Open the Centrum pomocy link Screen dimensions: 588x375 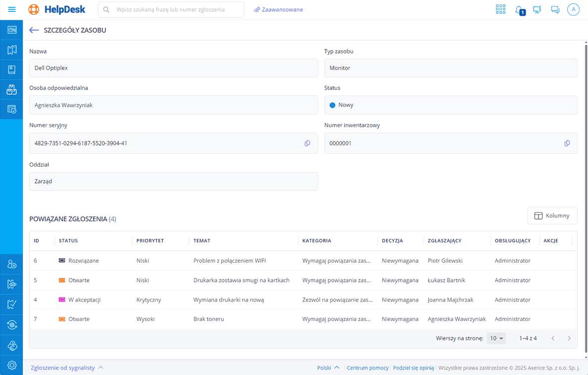pos(367,368)
